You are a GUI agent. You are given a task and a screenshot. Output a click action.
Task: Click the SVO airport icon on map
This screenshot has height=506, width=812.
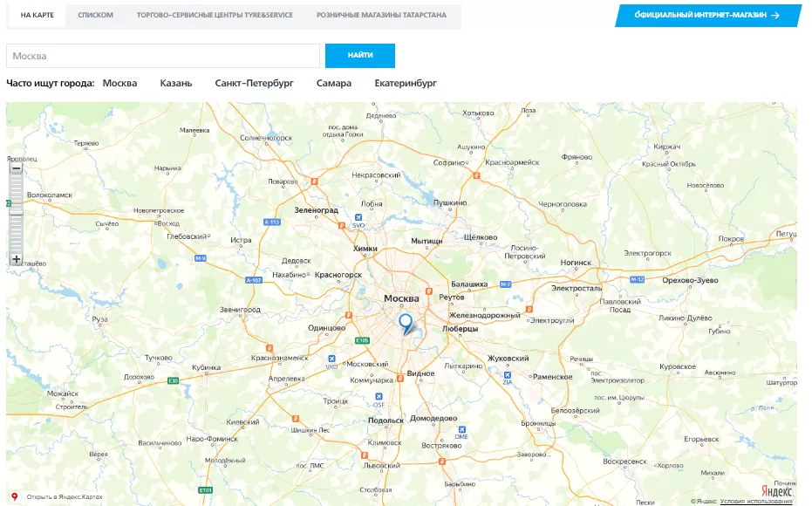click(x=358, y=218)
